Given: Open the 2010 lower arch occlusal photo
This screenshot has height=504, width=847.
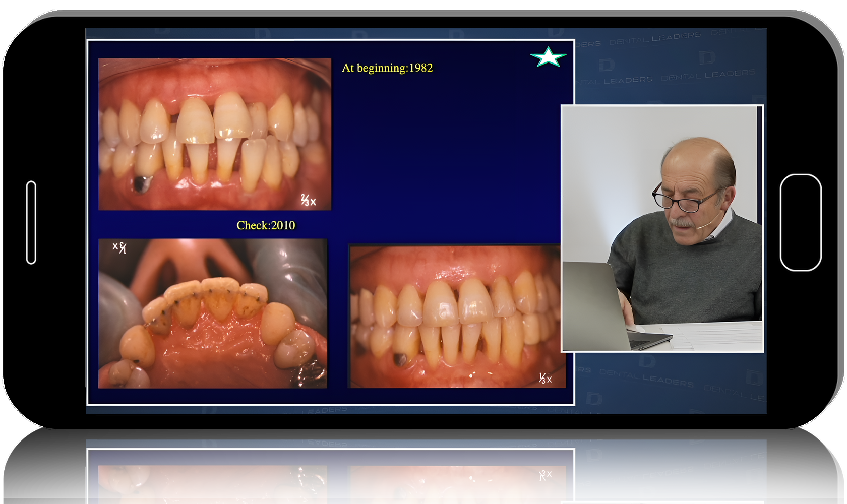Looking at the screenshot, I should pyautogui.click(x=212, y=313).
